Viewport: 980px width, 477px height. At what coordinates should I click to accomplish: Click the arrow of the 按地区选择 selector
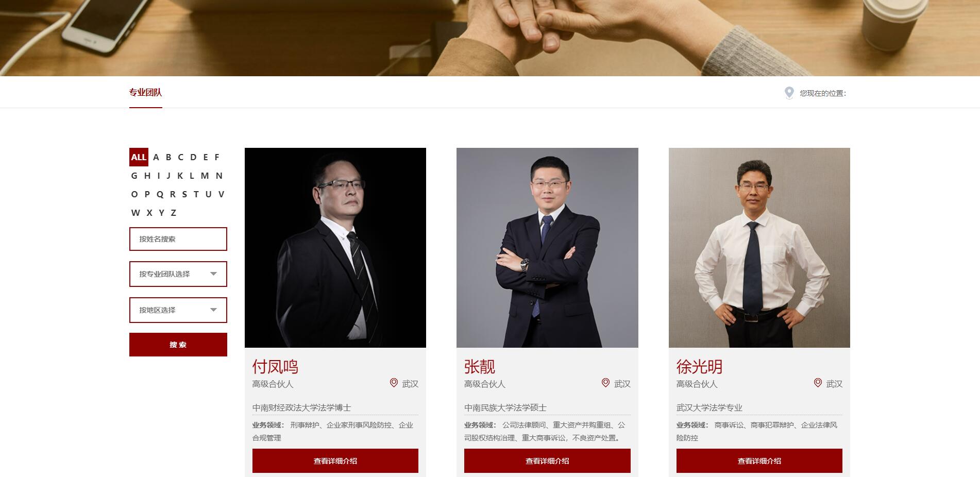(x=214, y=310)
